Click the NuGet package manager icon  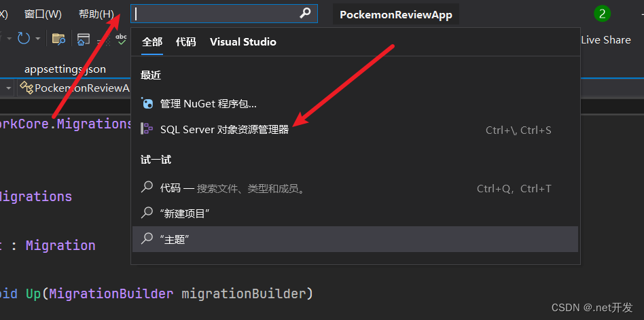point(147,103)
